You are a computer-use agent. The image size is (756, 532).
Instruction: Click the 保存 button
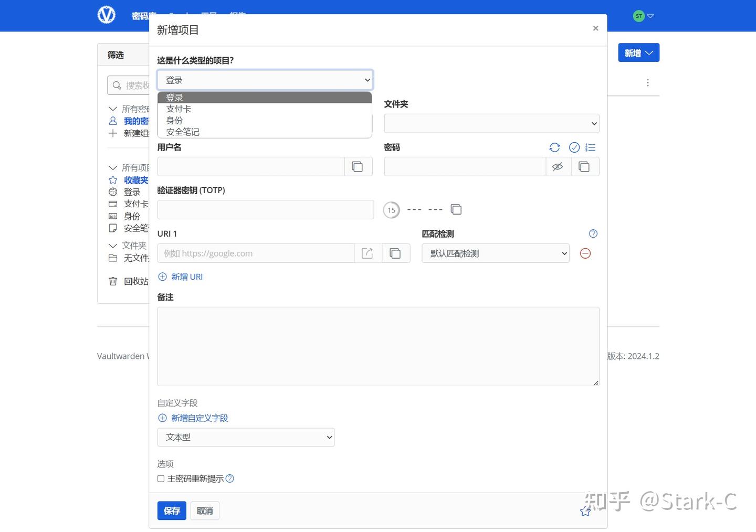172,510
